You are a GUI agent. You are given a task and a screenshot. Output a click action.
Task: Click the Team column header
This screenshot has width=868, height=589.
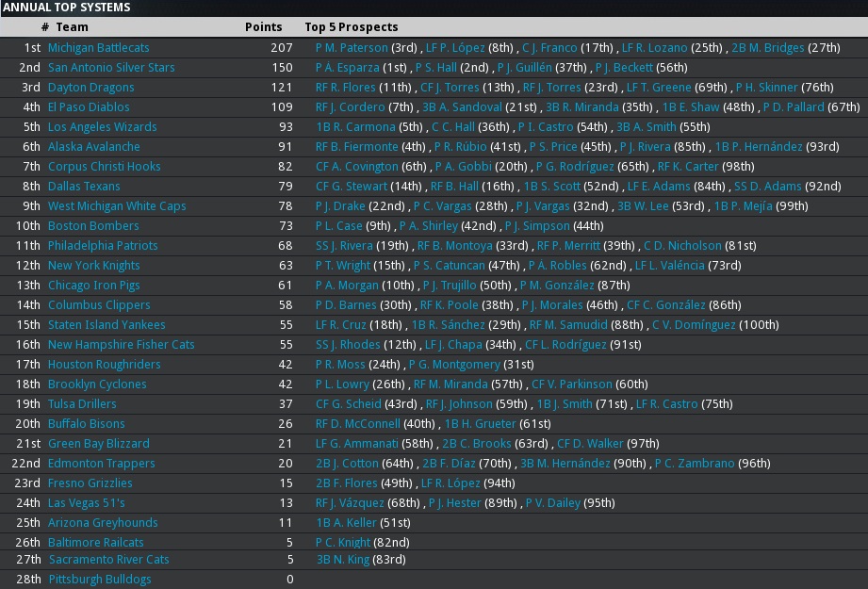pyautogui.click(x=72, y=27)
